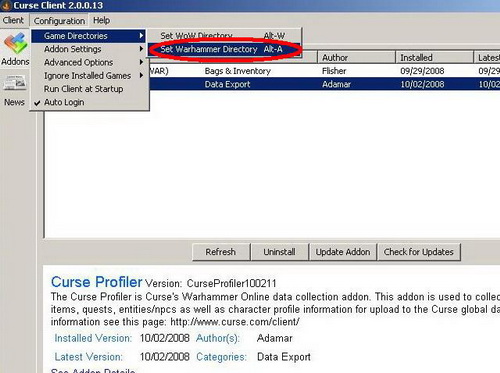Click the Check for Updates button
Screen dimensions: 500x373
pyautogui.click(x=419, y=252)
